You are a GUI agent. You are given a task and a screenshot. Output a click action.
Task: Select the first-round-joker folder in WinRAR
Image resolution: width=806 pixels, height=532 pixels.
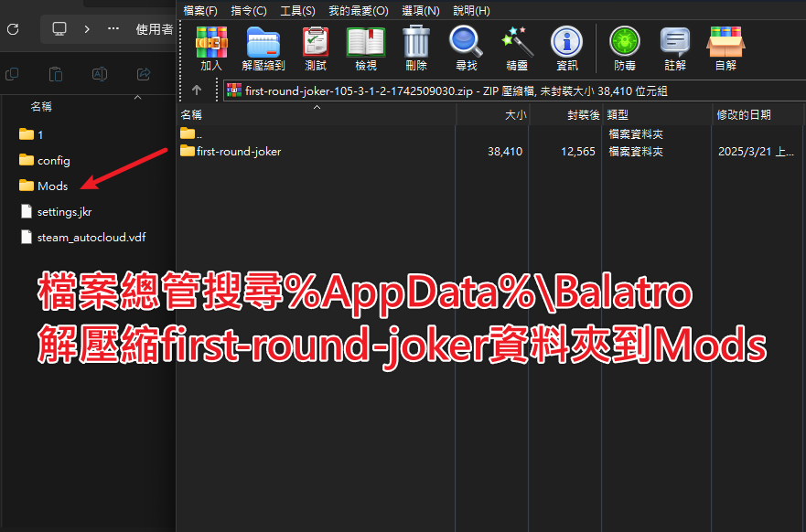click(x=231, y=152)
